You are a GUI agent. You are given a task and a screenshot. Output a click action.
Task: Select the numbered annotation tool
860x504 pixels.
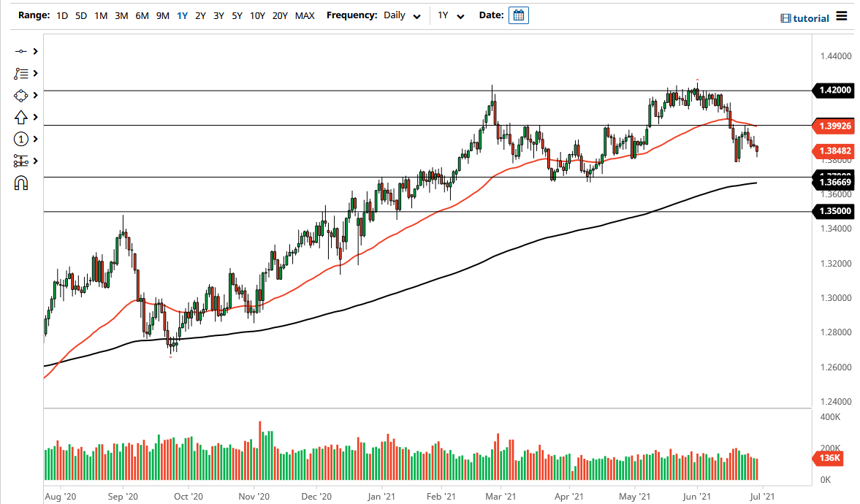(x=20, y=139)
